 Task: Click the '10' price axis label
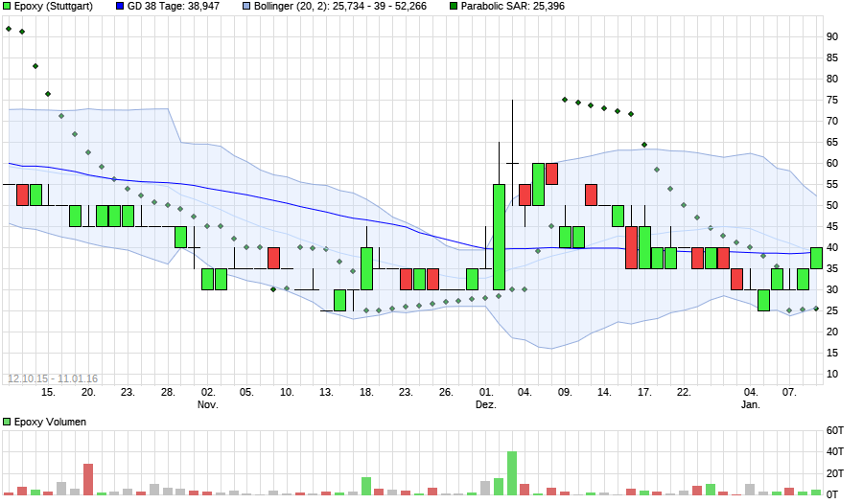[x=832, y=374]
